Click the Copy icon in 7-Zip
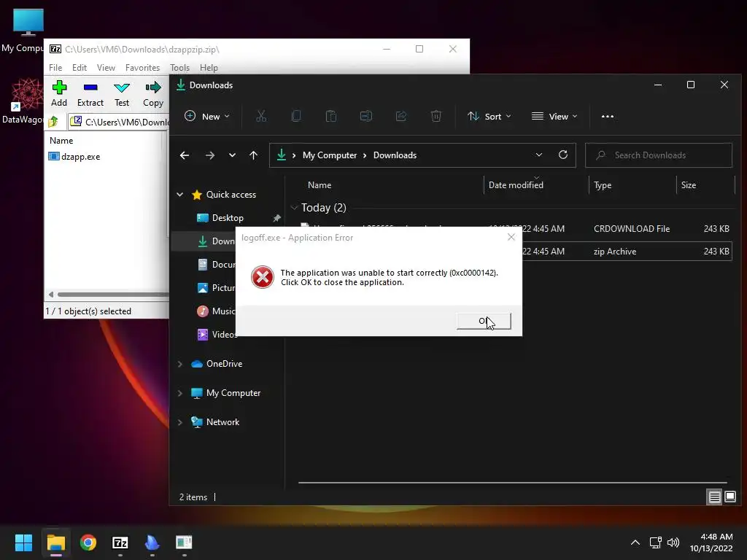The height and width of the screenshot is (560, 747). 153,93
